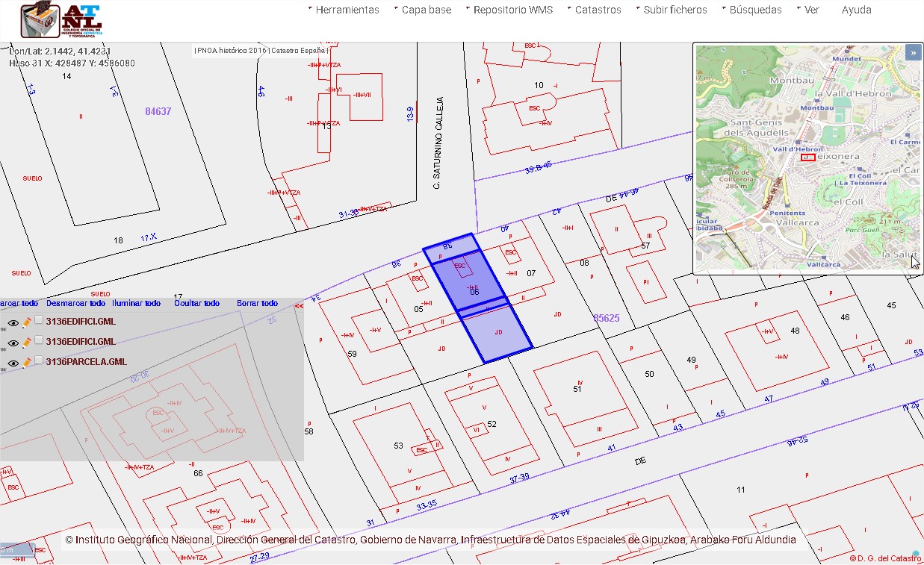
Task: Click the Ocultar todo link
Action: pos(197,303)
